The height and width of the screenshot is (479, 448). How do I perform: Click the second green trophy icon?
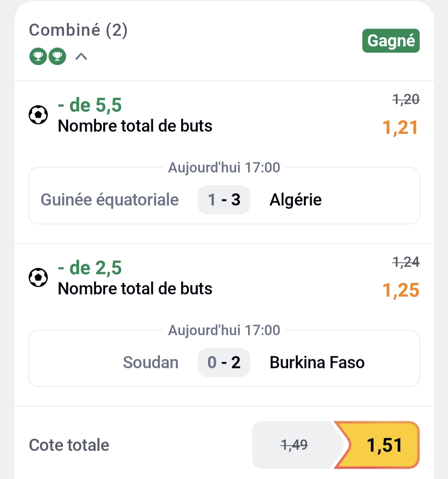point(57,57)
